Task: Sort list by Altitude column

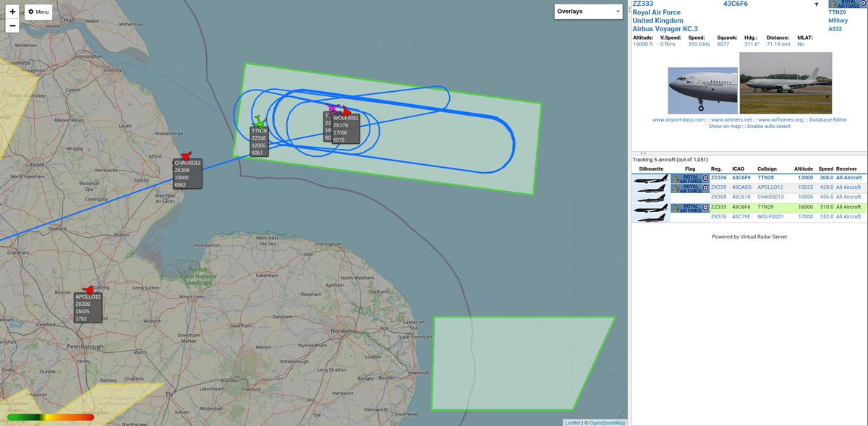Action: pos(804,169)
